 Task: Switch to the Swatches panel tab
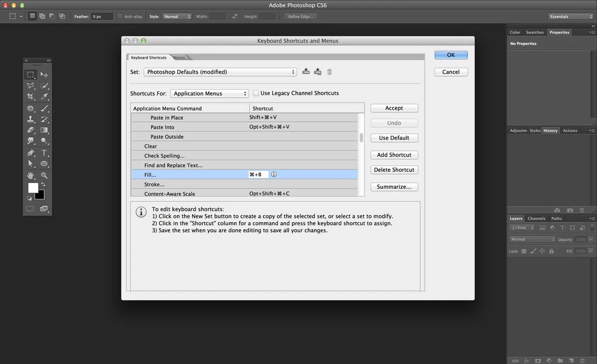point(535,32)
